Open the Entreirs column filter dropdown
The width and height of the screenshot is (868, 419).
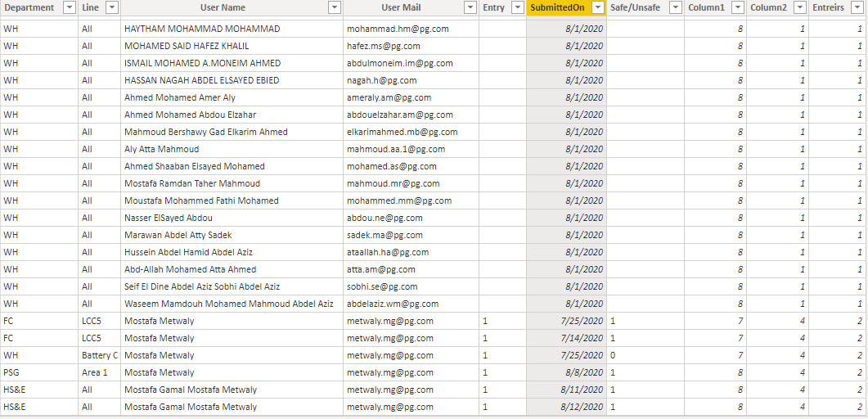(x=858, y=7)
